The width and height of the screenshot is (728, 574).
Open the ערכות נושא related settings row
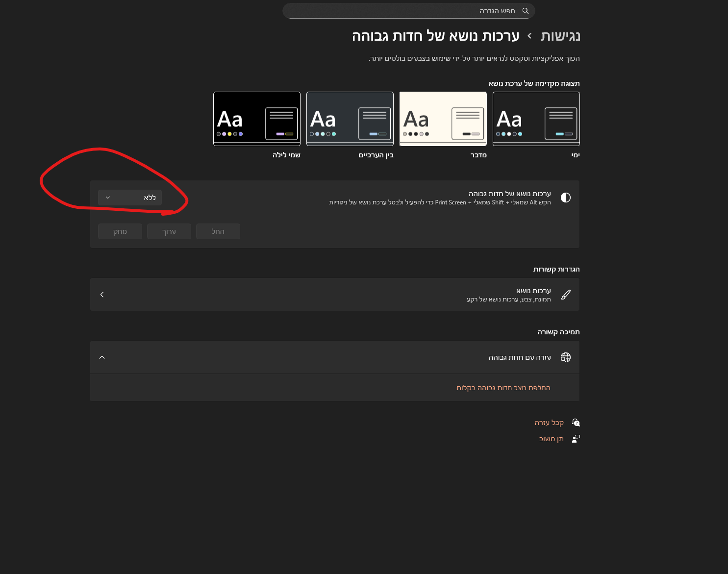(335, 295)
